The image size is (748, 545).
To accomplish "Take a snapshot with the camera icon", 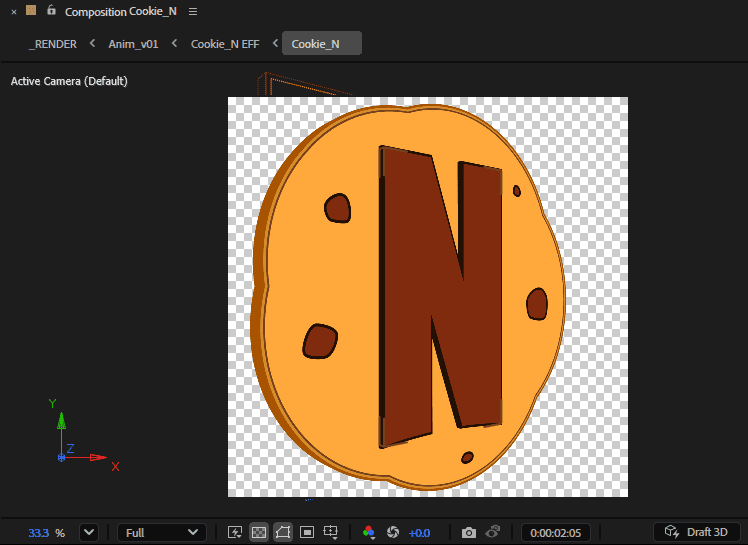I will coord(469,532).
